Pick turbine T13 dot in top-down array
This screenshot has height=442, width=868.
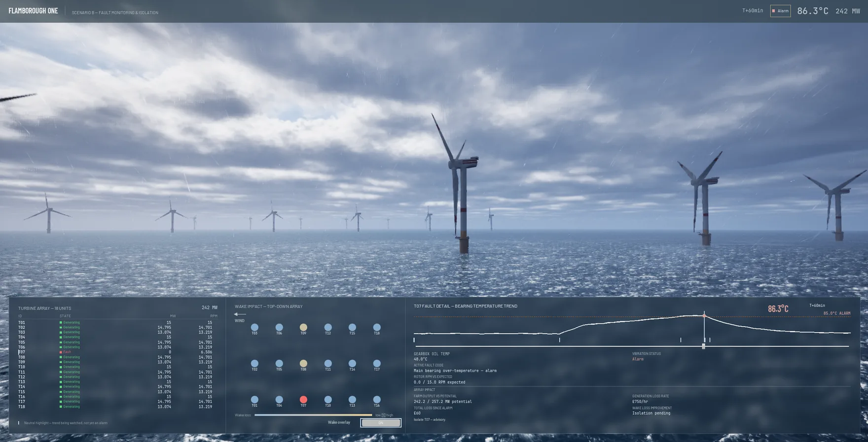pos(352,400)
